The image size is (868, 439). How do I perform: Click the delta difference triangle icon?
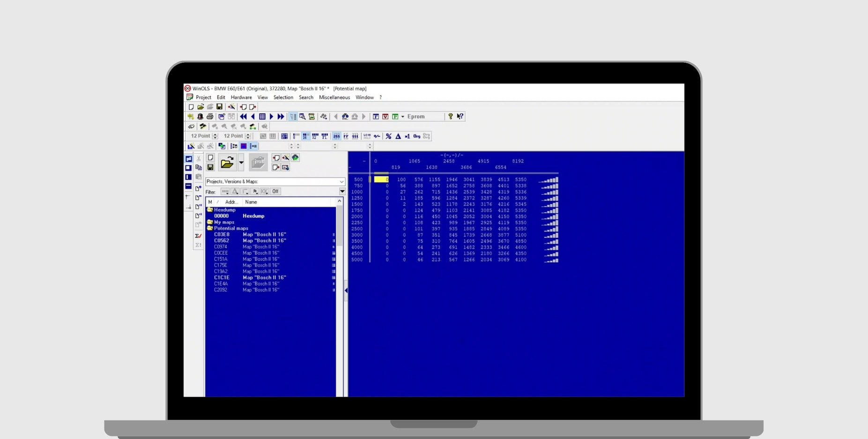pyautogui.click(x=398, y=136)
